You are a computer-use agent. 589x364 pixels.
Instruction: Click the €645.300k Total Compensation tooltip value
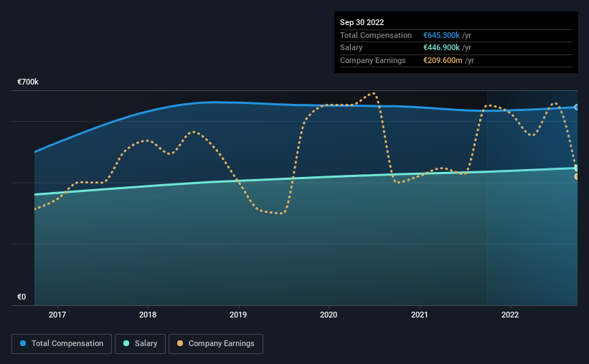point(441,35)
